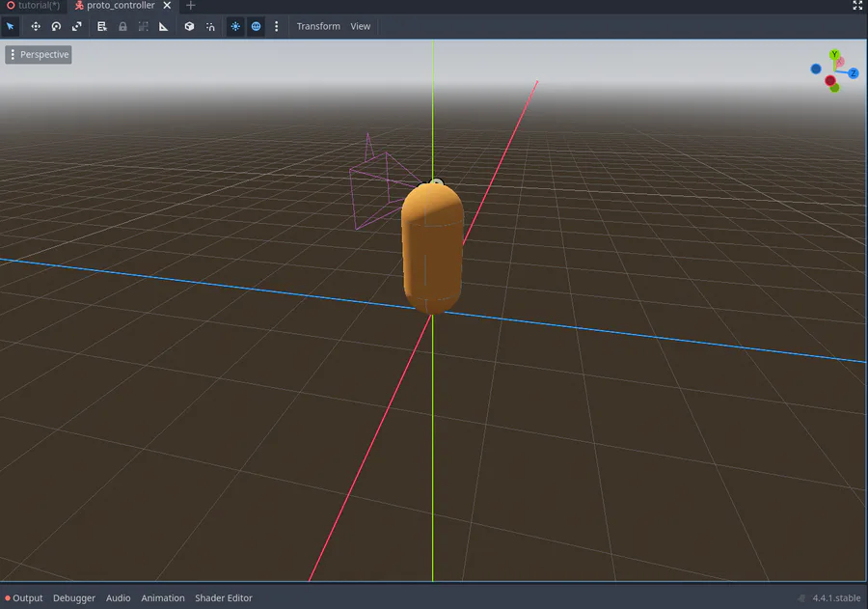Screen dimensions: 868x609
Task: Open the Debugger bottom panel
Action: 74,598
